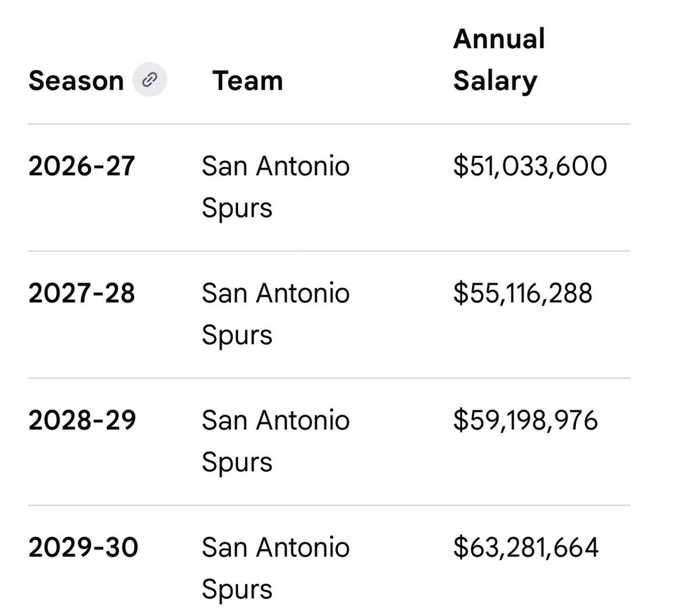Click San Antonio Spurs in 2028-29 row
This screenshot has height=613, width=700.
276,442
